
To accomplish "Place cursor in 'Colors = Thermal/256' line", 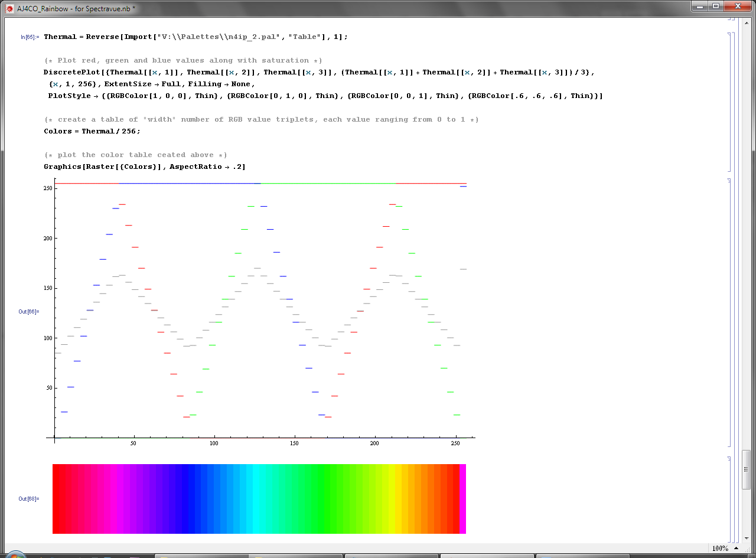I will click(x=92, y=131).
